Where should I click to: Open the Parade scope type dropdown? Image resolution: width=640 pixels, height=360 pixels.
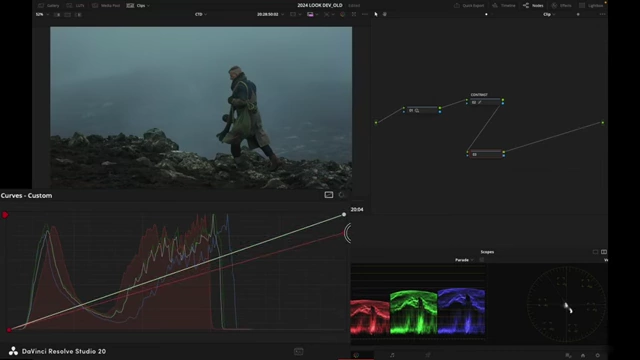tap(464, 260)
